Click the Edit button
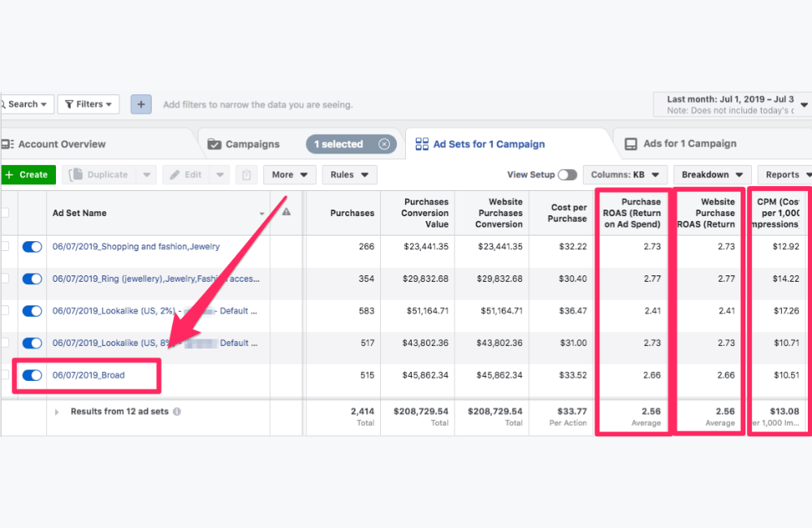 tap(186, 175)
